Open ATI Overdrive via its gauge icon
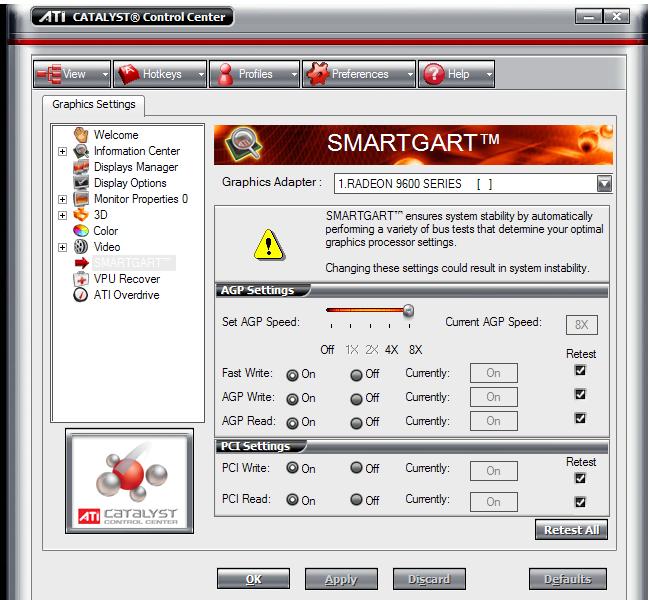 81,295
